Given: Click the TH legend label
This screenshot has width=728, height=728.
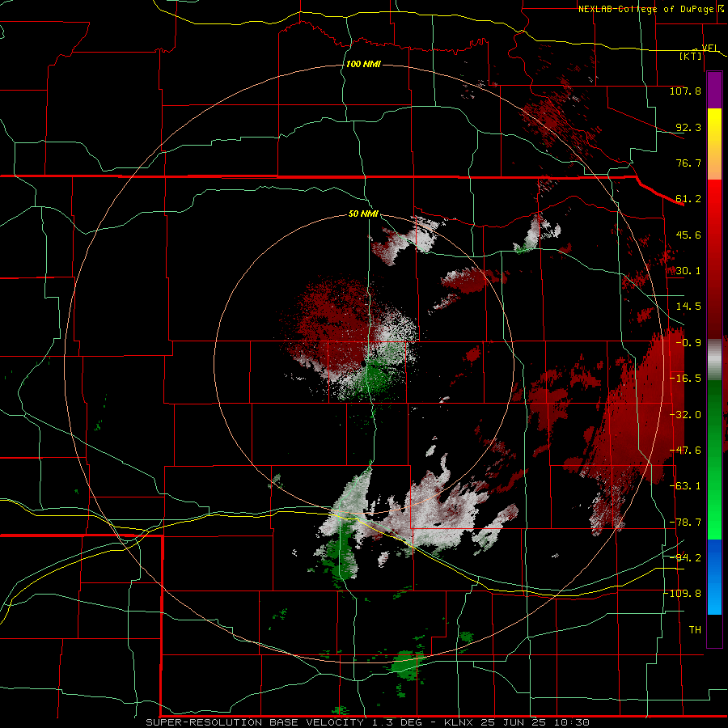Looking at the screenshot, I should (695, 630).
